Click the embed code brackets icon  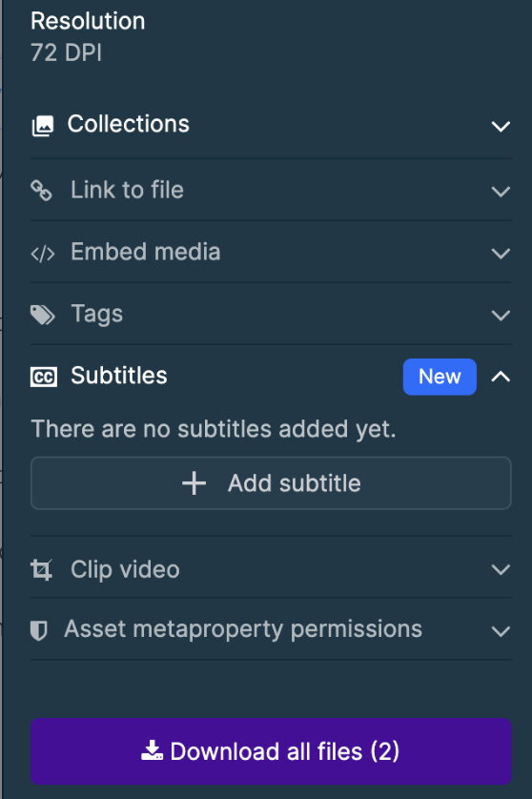(43, 254)
